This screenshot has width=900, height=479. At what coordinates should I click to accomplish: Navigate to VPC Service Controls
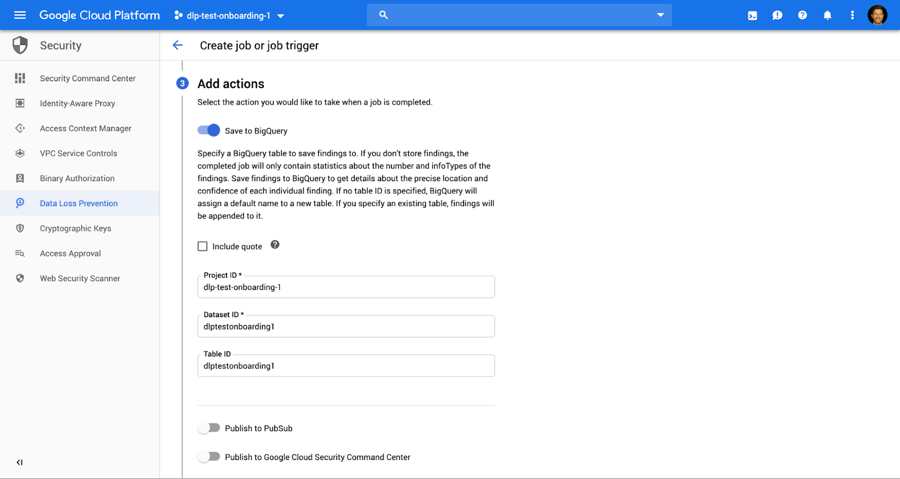pyautogui.click(x=78, y=153)
